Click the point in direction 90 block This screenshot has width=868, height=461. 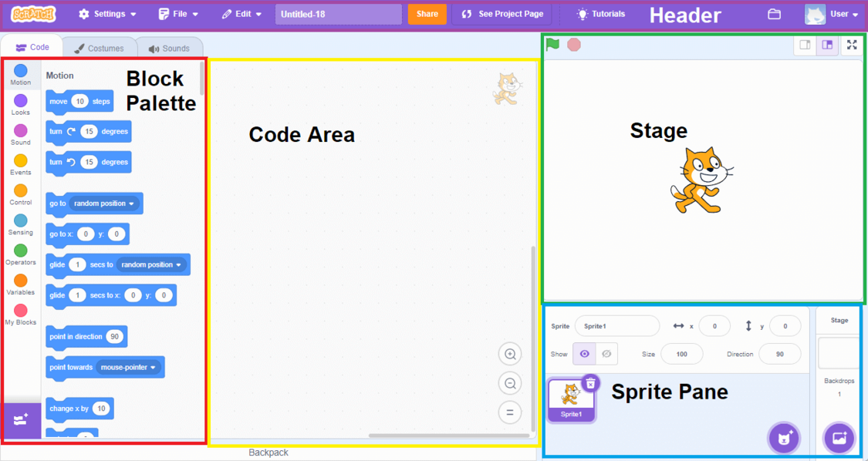click(x=86, y=337)
